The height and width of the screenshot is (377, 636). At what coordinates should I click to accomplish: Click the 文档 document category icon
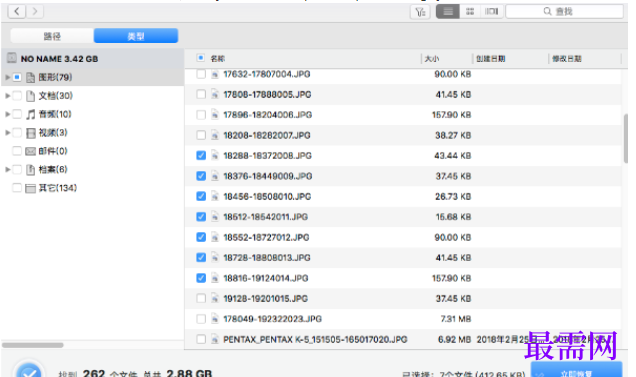(30, 96)
